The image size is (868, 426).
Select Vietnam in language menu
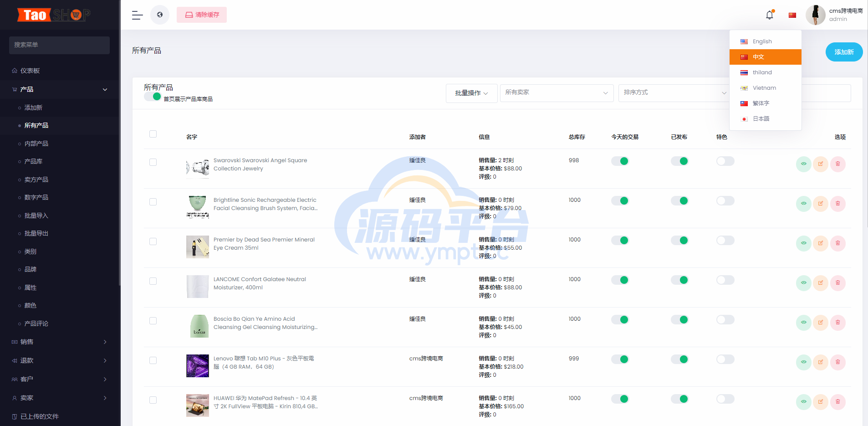tap(765, 88)
